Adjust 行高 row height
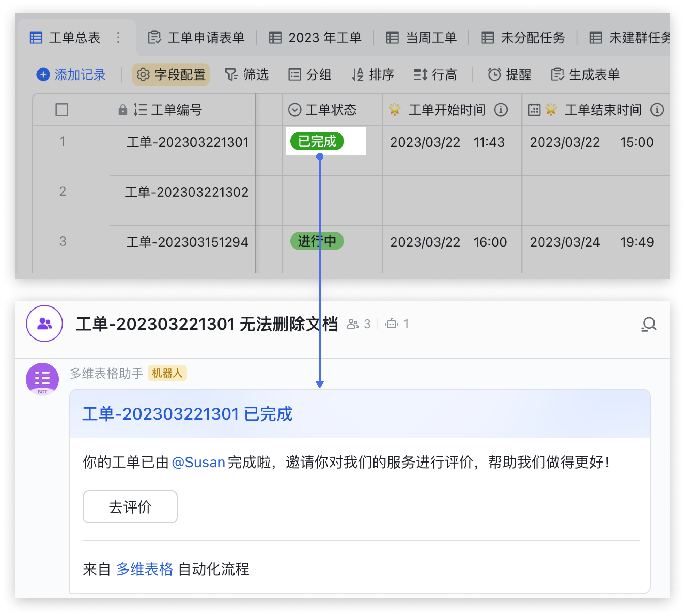Viewport: 685px width, 616px height. [436, 75]
